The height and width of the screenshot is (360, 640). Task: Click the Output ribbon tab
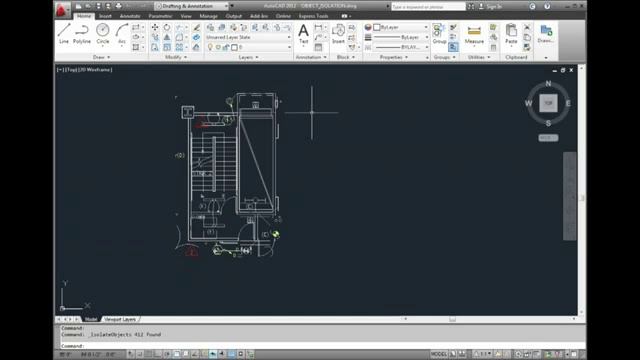pos(234,16)
